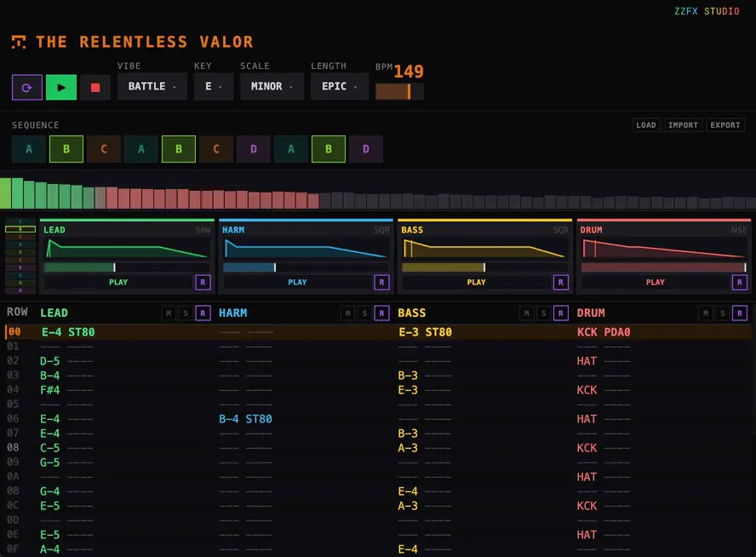Open the SCALE dropdown showing MINOR
Screen dimensions: 756x557
[x=272, y=87]
